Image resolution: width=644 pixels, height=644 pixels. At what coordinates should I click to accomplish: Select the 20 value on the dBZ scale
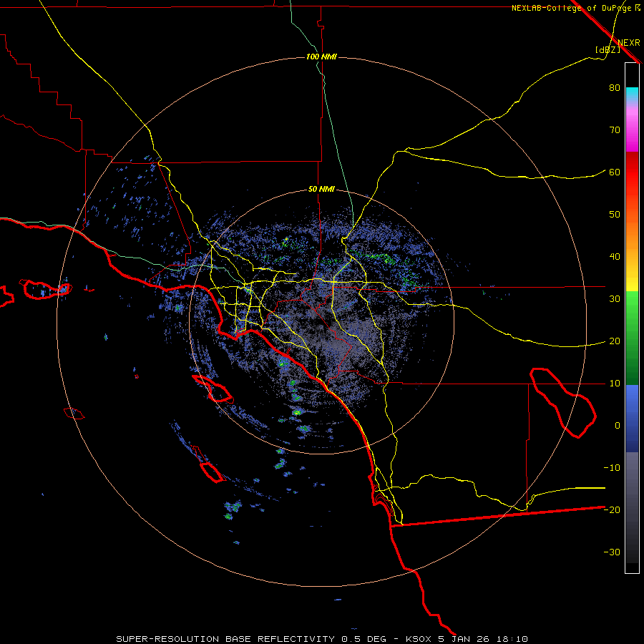point(615,341)
